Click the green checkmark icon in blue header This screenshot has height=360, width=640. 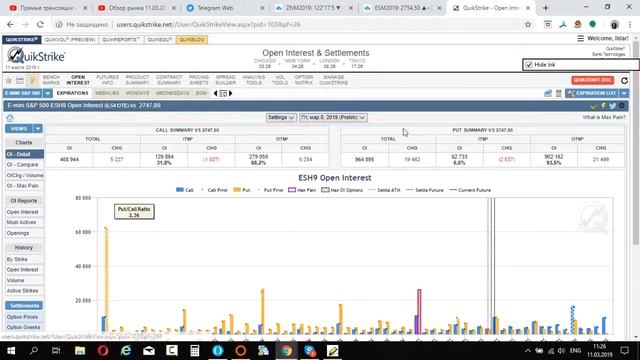[594, 106]
